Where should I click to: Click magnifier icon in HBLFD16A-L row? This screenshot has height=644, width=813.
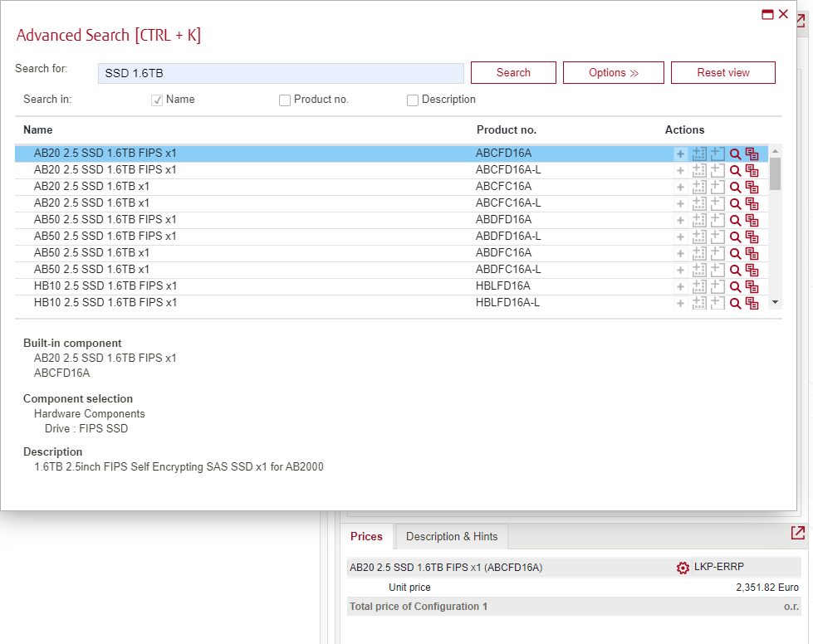point(735,303)
